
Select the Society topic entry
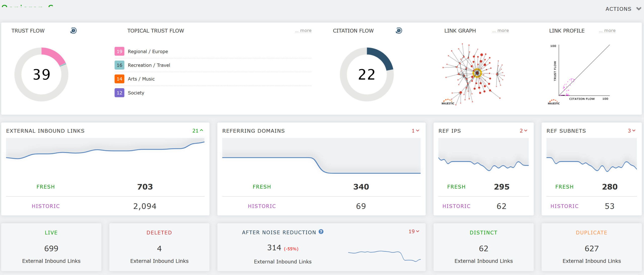pyautogui.click(x=136, y=93)
